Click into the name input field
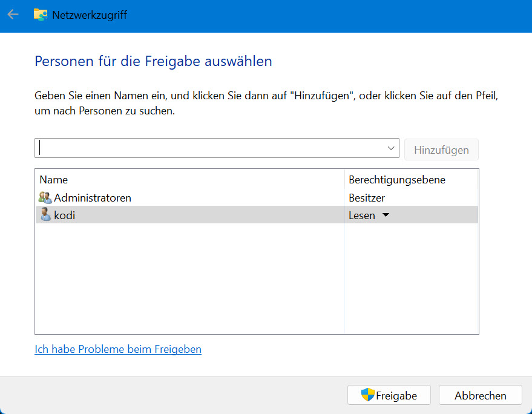532x414 pixels. pyautogui.click(x=211, y=148)
